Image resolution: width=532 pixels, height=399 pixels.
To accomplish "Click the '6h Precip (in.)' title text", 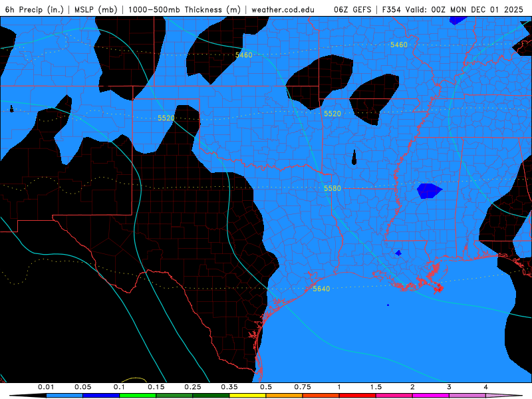I will (x=35, y=9).
